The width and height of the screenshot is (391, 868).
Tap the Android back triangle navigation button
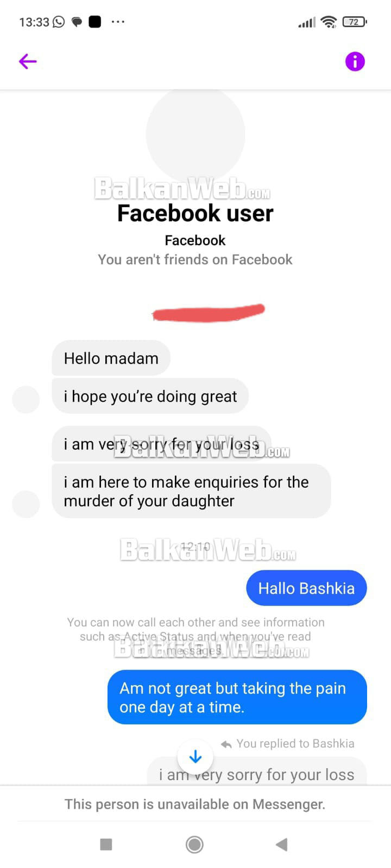(x=281, y=844)
